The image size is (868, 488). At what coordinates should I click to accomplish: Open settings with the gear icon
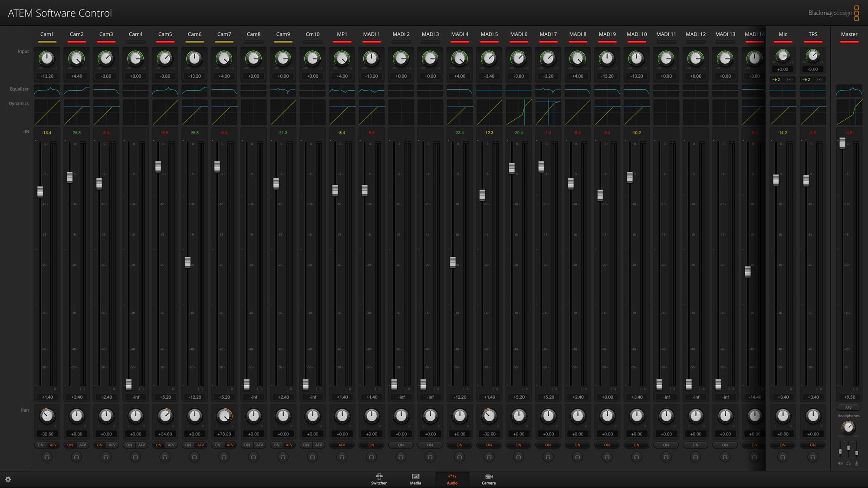(x=8, y=479)
